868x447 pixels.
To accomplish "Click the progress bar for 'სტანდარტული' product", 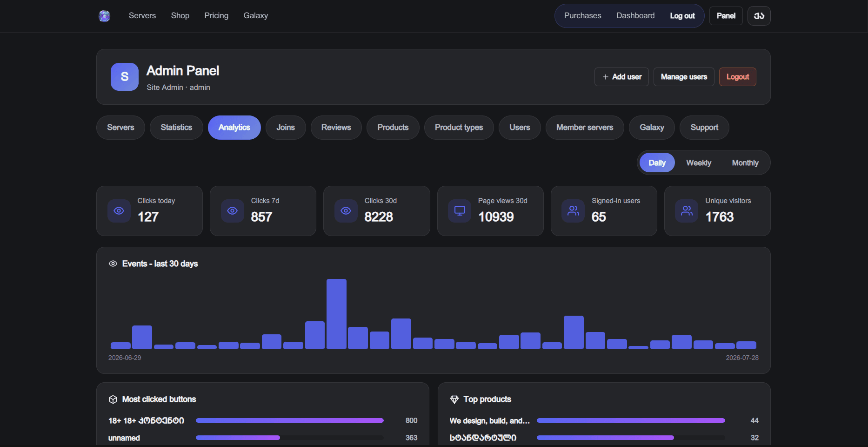I will (x=631, y=438).
